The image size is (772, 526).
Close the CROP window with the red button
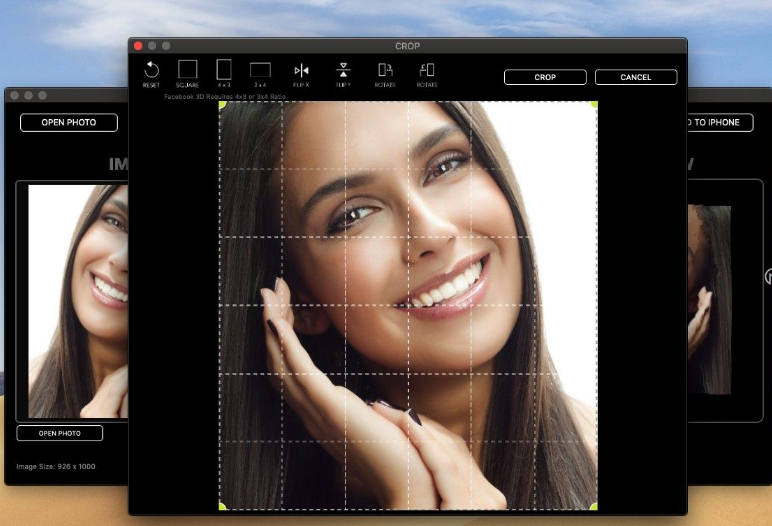click(138, 46)
